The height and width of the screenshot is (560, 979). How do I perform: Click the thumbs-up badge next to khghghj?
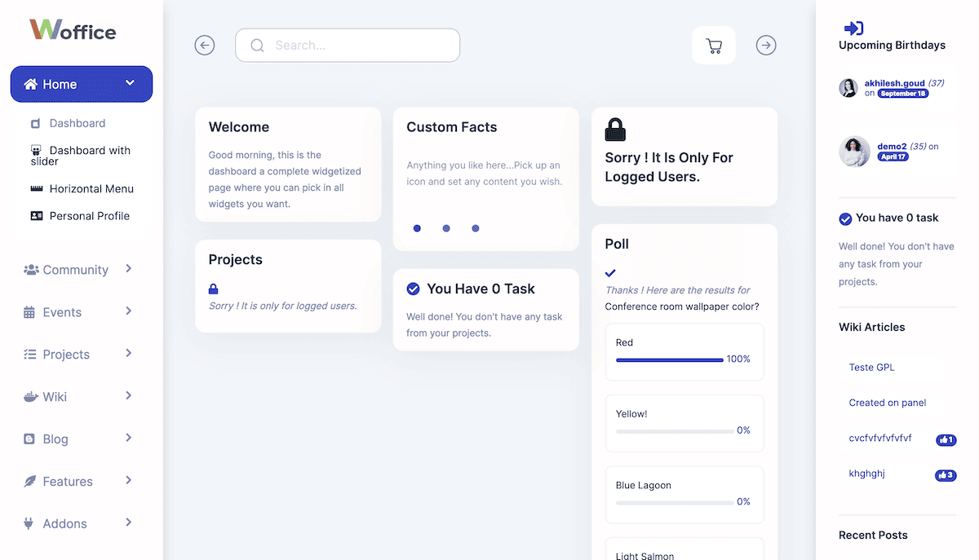coord(946,475)
